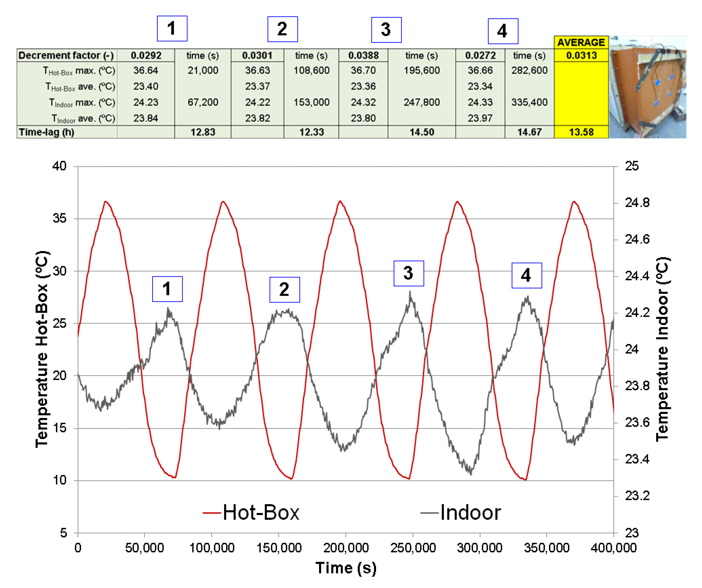This screenshot has height=588, width=702.
Task: Click the Indoor legend entry
Action: click(x=461, y=512)
